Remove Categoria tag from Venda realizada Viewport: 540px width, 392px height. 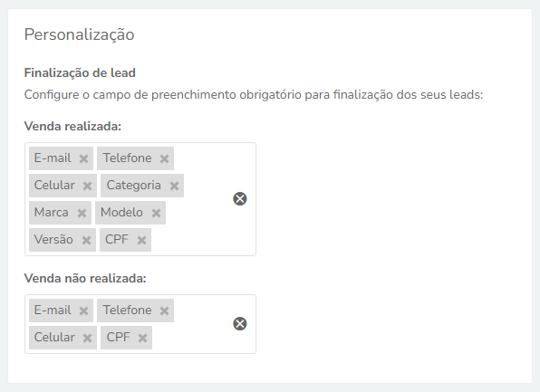(174, 186)
